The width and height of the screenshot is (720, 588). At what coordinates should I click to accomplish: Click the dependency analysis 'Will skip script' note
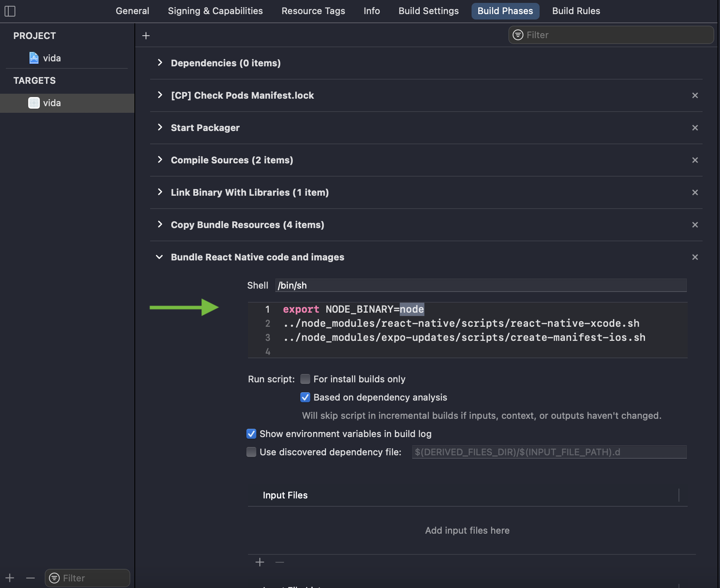[482, 415]
